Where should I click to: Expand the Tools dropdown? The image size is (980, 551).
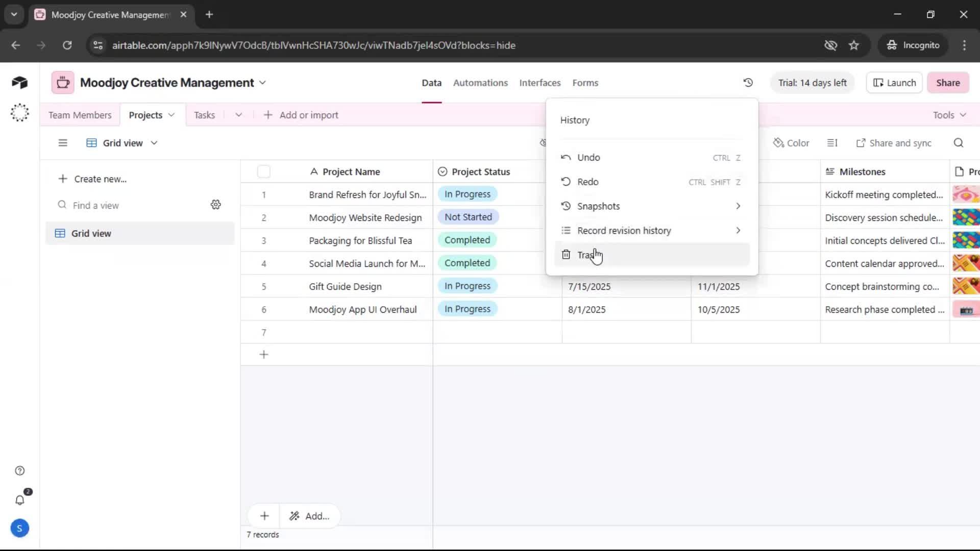coord(949,115)
